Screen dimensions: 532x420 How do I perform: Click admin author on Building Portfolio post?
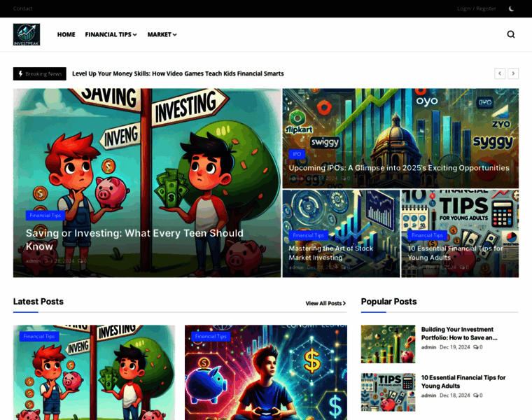tap(428, 347)
